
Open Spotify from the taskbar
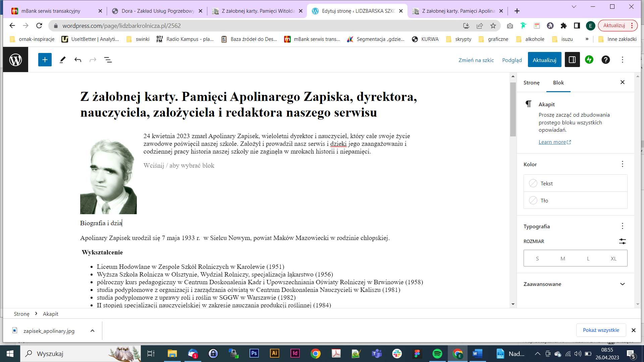pos(437,353)
